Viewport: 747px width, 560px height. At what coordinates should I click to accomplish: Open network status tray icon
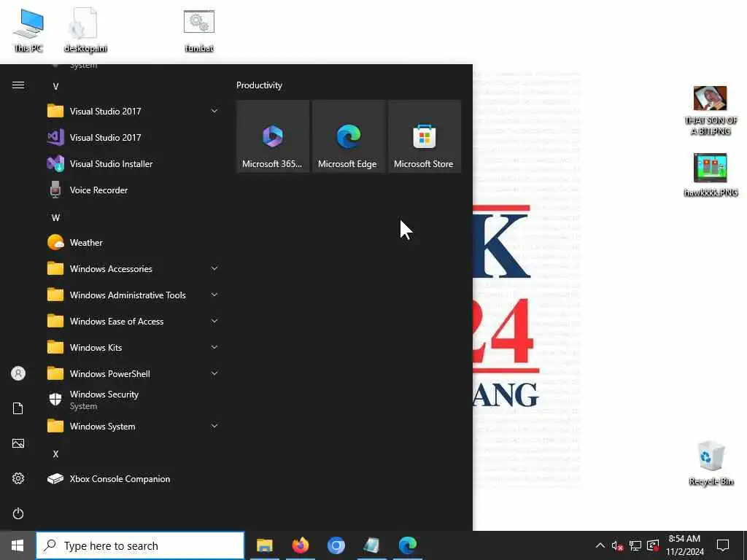[635, 545]
